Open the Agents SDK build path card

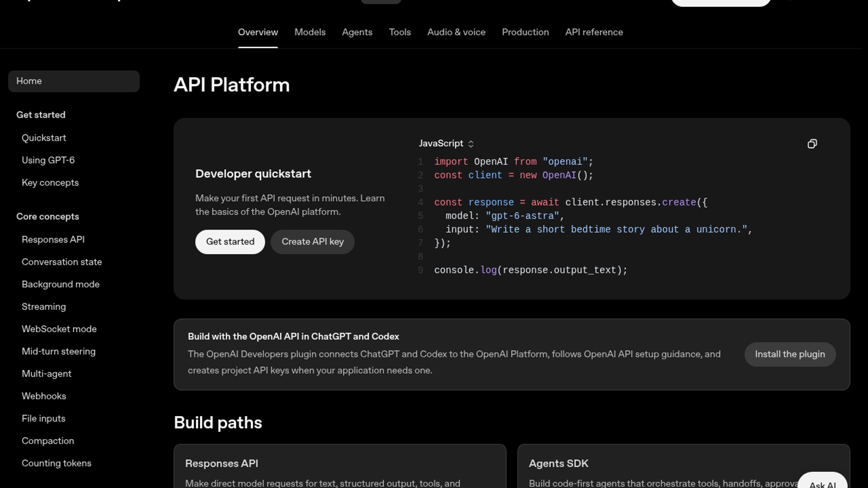pos(684,466)
